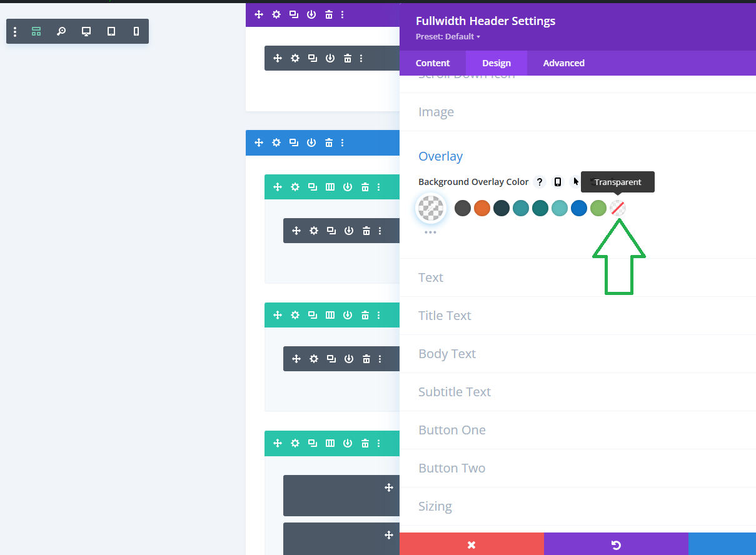The height and width of the screenshot is (555, 756).
Task: Click the red discard changes button
Action: (x=471, y=544)
